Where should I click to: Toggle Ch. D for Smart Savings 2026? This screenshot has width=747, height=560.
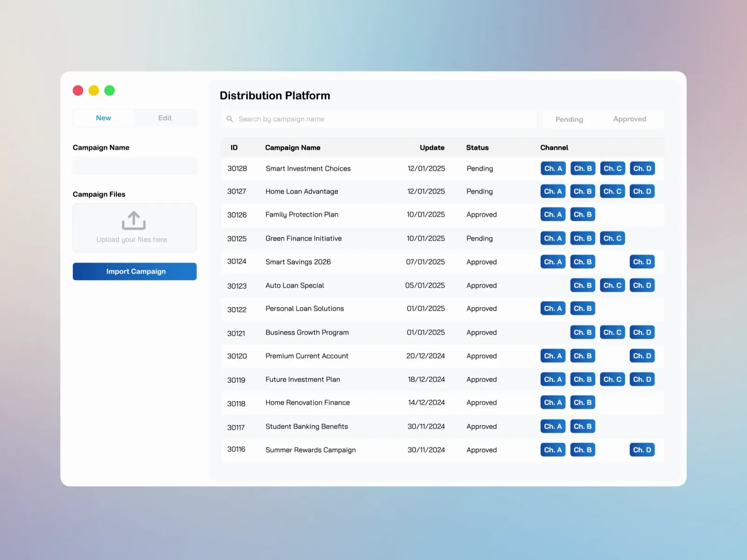[642, 262]
